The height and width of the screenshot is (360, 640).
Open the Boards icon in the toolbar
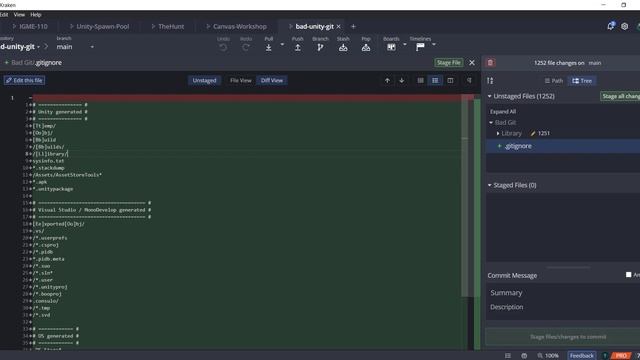click(x=391, y=47)
